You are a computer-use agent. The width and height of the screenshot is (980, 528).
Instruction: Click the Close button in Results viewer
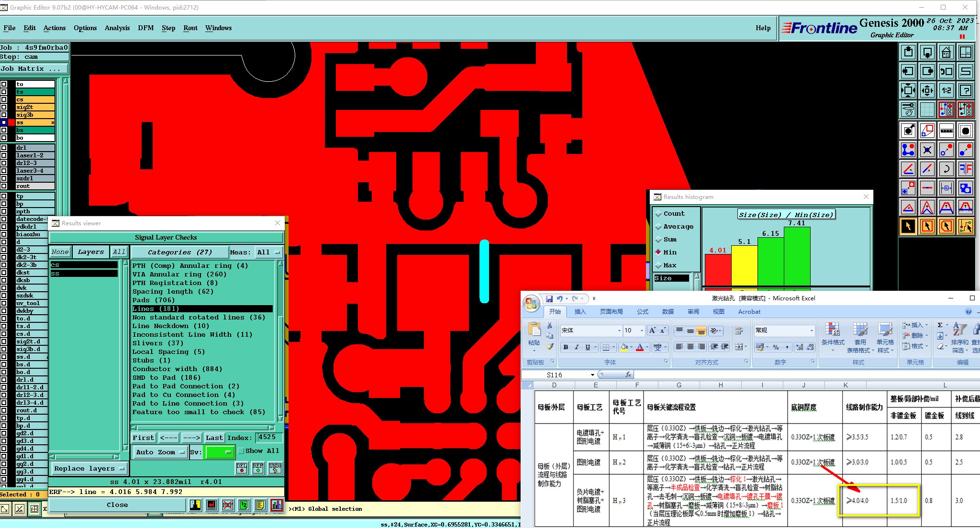[x=117, y=505]
